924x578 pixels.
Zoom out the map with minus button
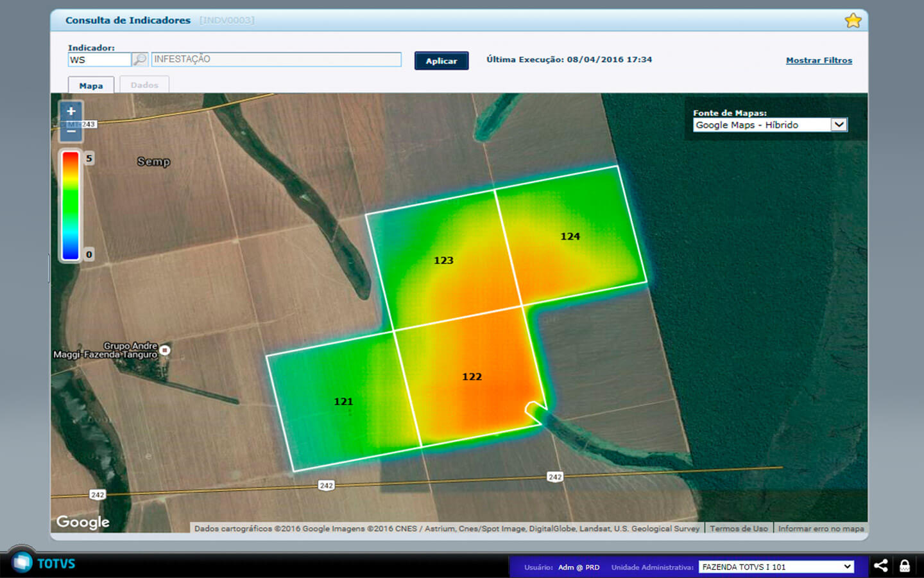tap(71, 132)
